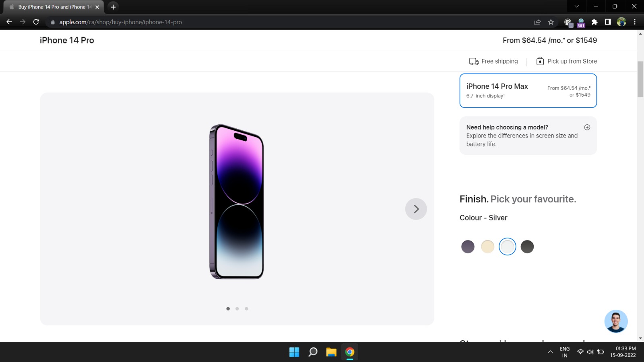Open Wi-Fi network settings in tray
Screen dimensions: 644x362
tap(580, 352)
